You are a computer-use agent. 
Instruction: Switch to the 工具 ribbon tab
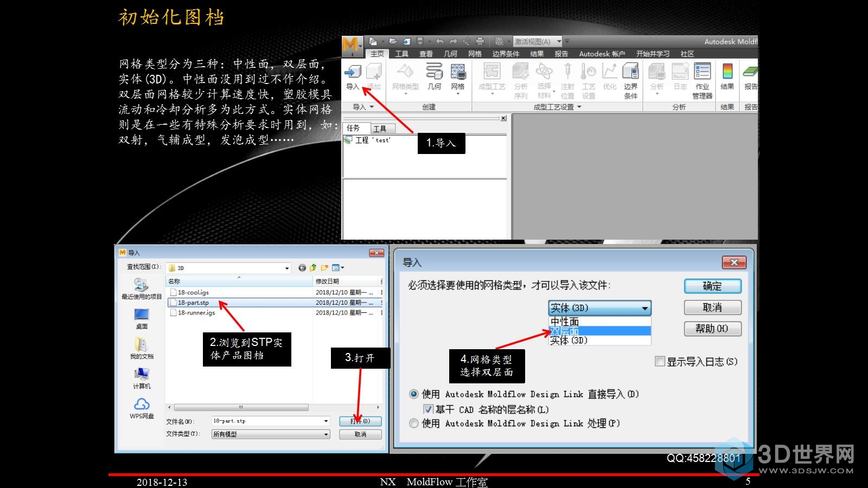401,54
